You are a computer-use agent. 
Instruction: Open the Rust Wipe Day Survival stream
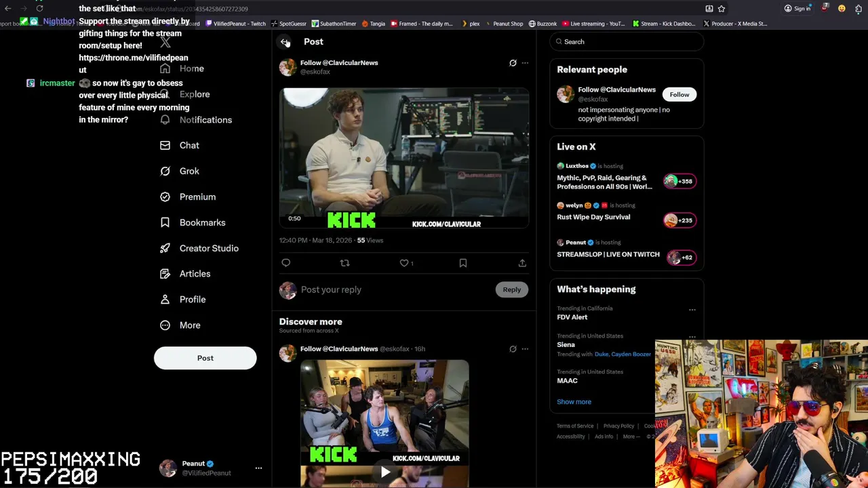coord(593,218)
